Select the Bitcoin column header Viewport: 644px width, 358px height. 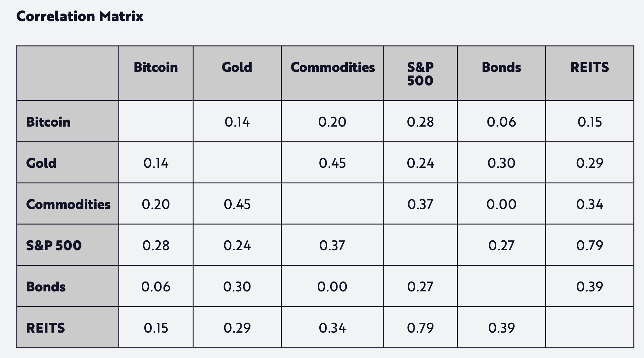[156, 67]
